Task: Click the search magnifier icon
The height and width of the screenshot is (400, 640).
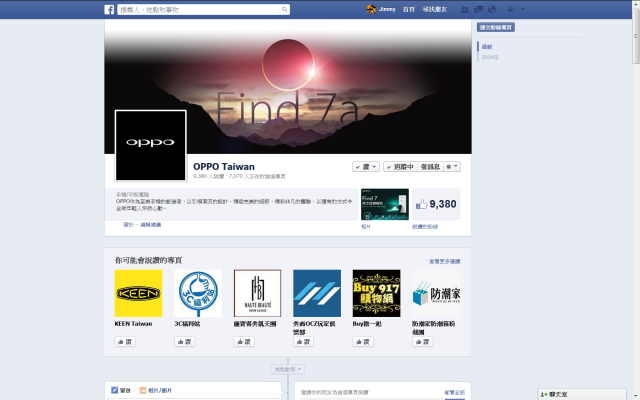Action: coord(284,9)
